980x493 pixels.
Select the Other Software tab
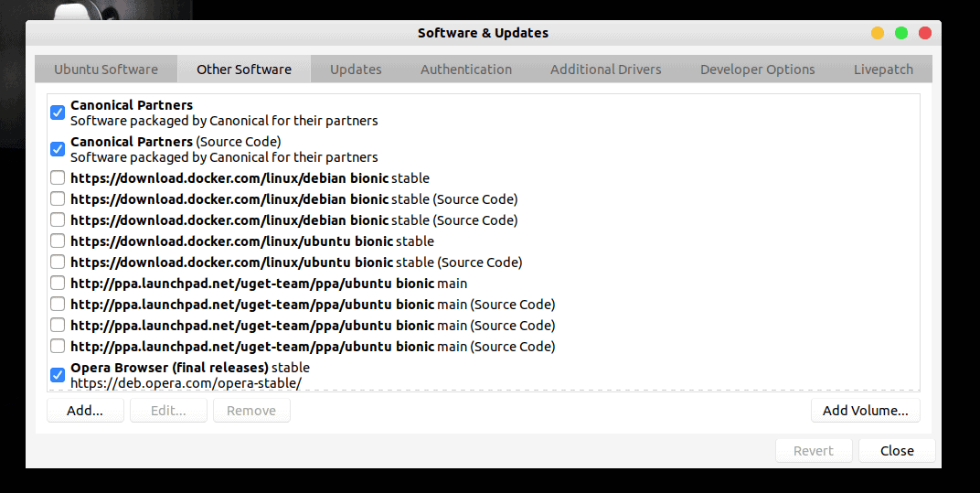(244, 70)
